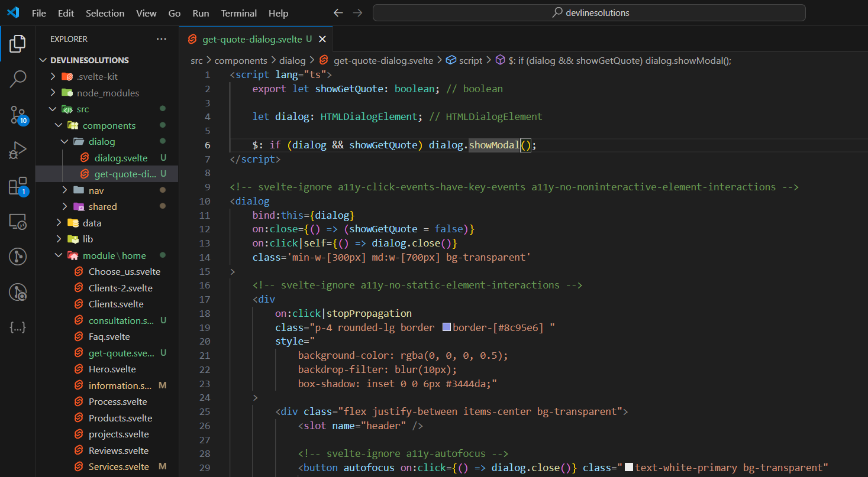Open the Run and Debug view

(x=18, y=150)
